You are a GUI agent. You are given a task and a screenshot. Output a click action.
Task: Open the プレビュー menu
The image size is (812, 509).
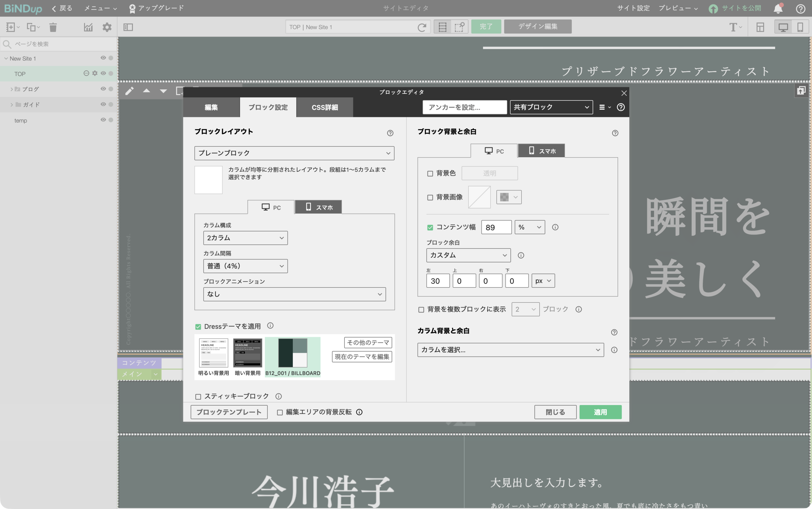[678, 9]
